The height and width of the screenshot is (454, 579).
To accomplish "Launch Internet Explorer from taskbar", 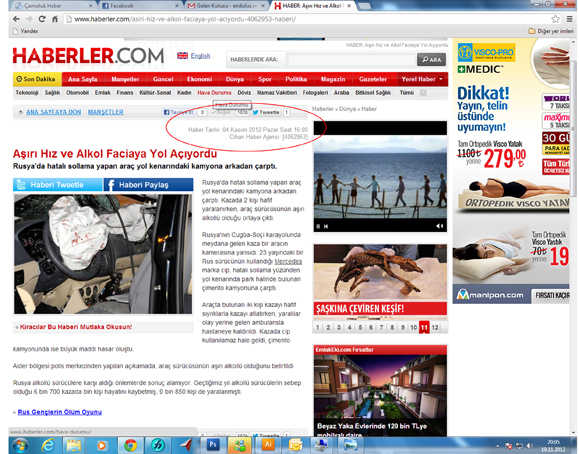I will pos(48,445).
